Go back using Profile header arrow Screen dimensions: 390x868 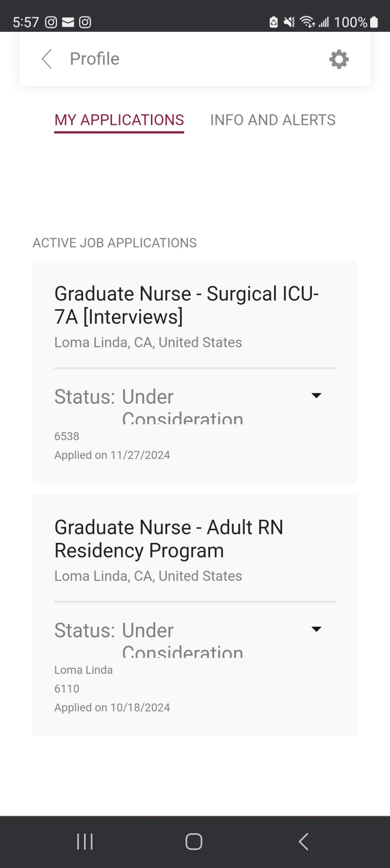47,59
